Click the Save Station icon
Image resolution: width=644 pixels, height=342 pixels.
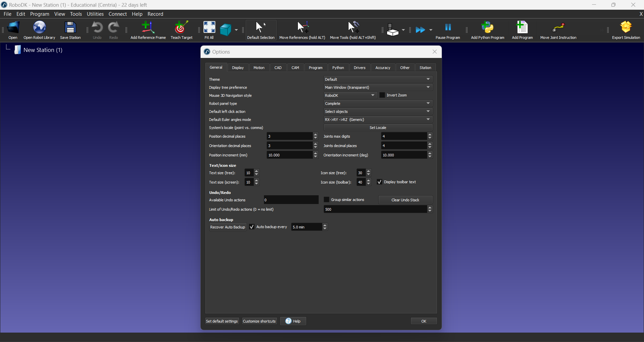tap(70, 28)
